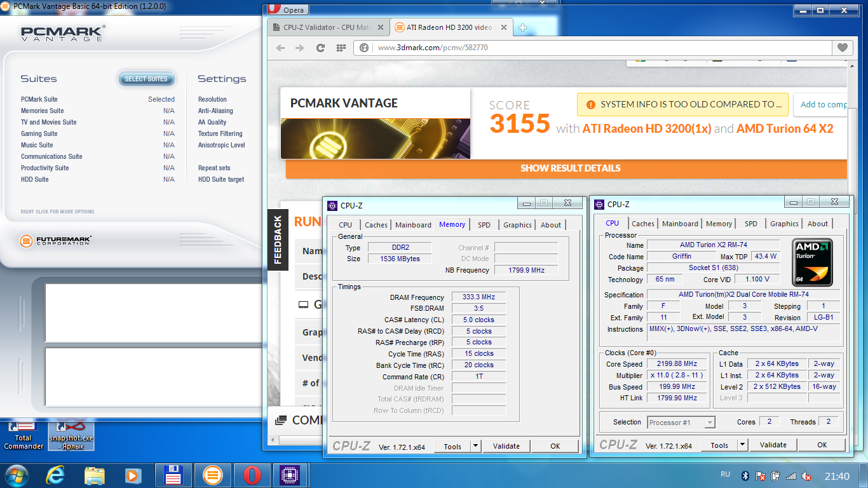Click Total Commander floppy taskbar icon
Viewport: 868px width, 488px height.
[x=173, y=475]
